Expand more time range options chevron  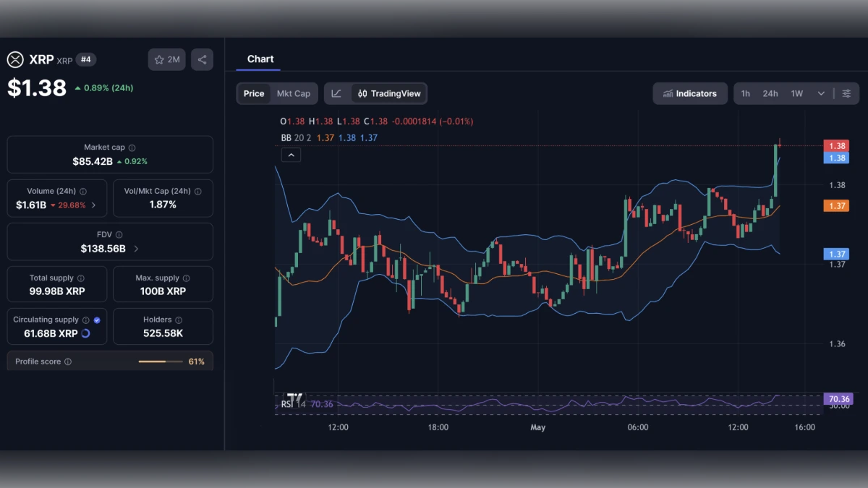(x=821, y=93)
